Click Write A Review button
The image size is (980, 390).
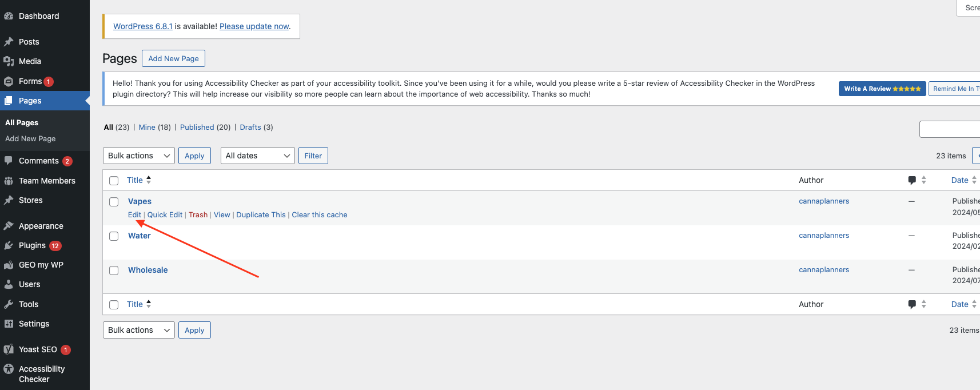pyautogui.click(x=882, y=89)
